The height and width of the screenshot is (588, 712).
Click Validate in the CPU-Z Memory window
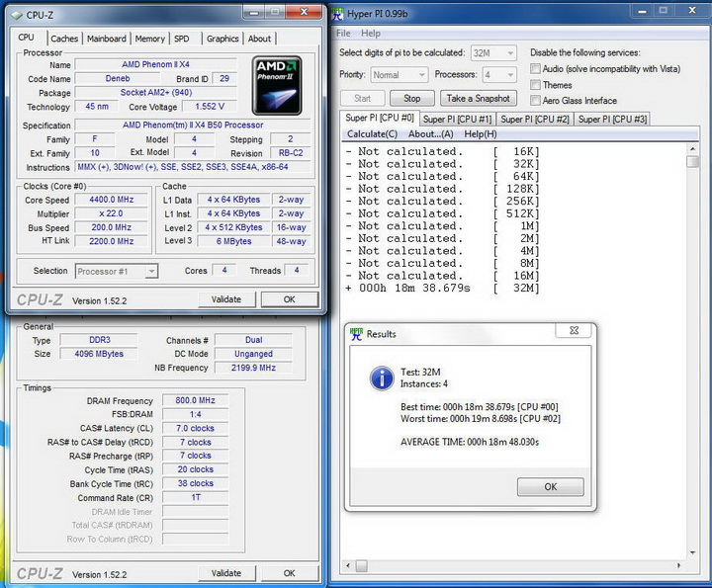click(x=226, y=573)
